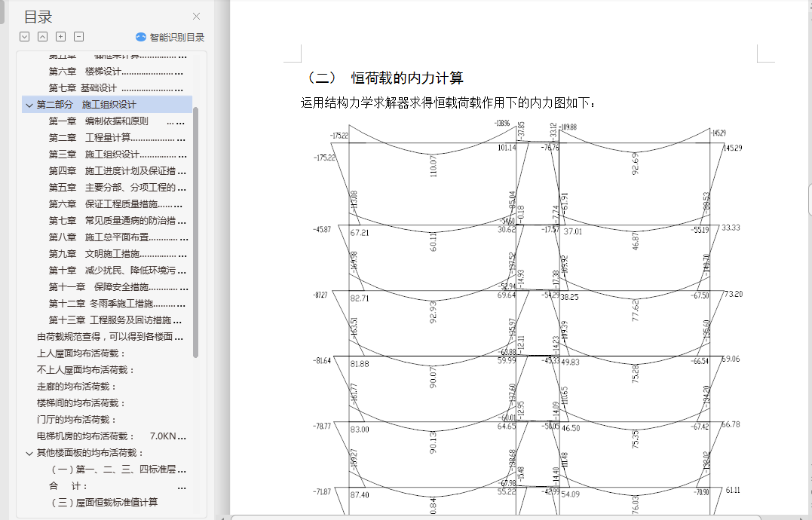Go to 第九章 文明施工措施
This screenshot has height=520, width=812.
(117, 253)
